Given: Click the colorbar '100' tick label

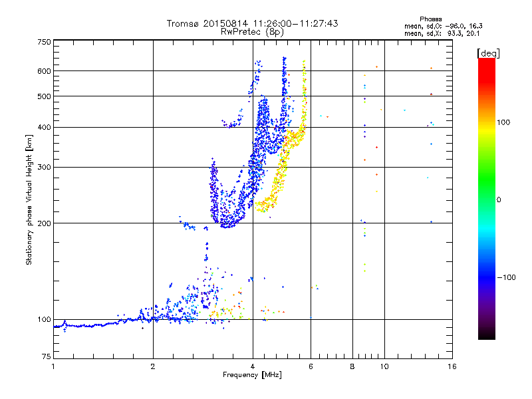Looking at the screenshot, I should (x=503, y=122).
